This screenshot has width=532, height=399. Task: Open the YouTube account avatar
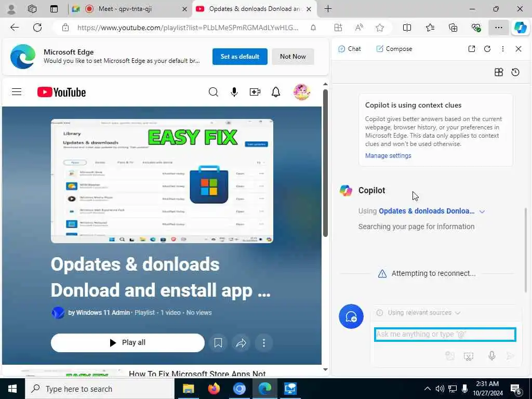pyautogui.click(x=302, y=92)
